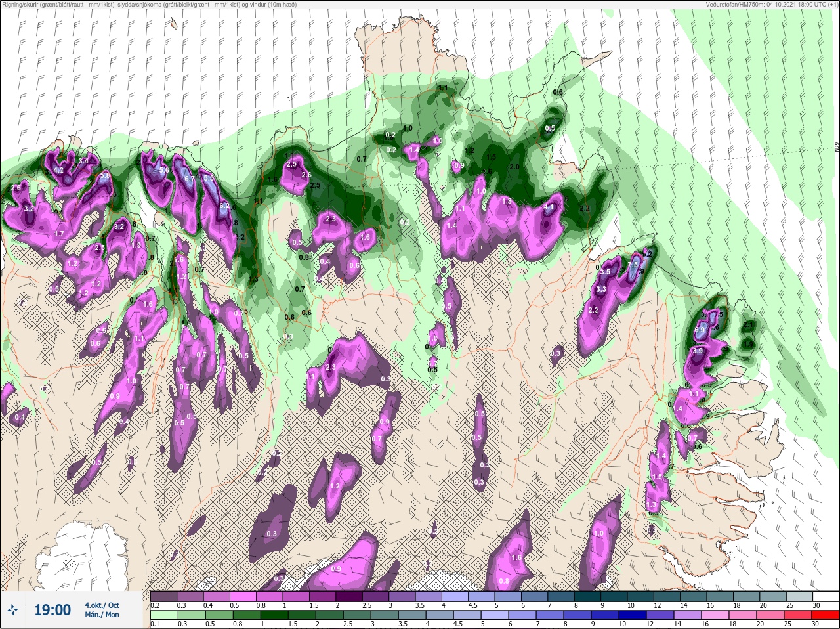Click the "6.7" precipitation value on the map
This screenshot has width=840, height=629.
pos(189,178)
